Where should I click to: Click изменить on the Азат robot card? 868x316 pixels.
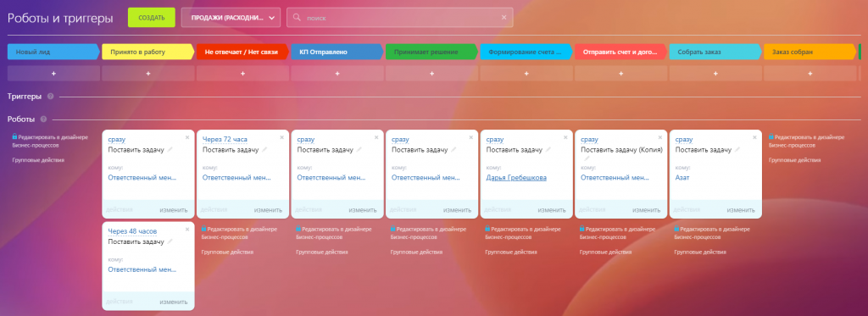click(741, 210)
